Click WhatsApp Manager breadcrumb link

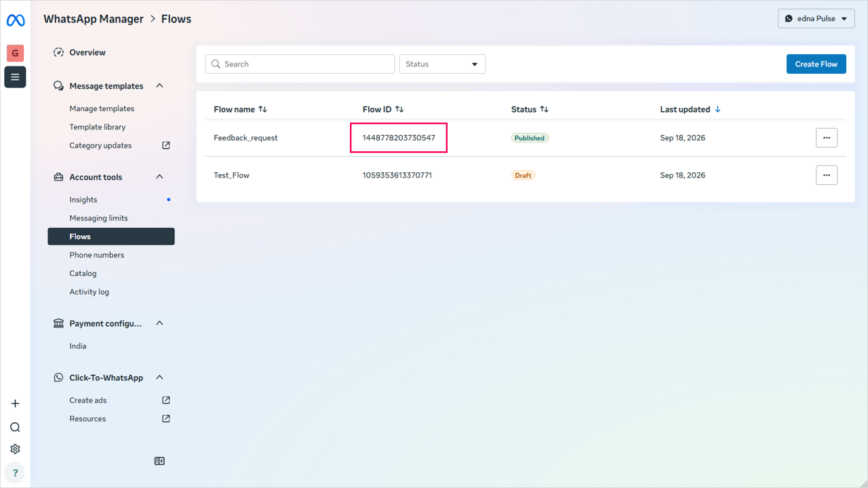(x=94, y=19)
